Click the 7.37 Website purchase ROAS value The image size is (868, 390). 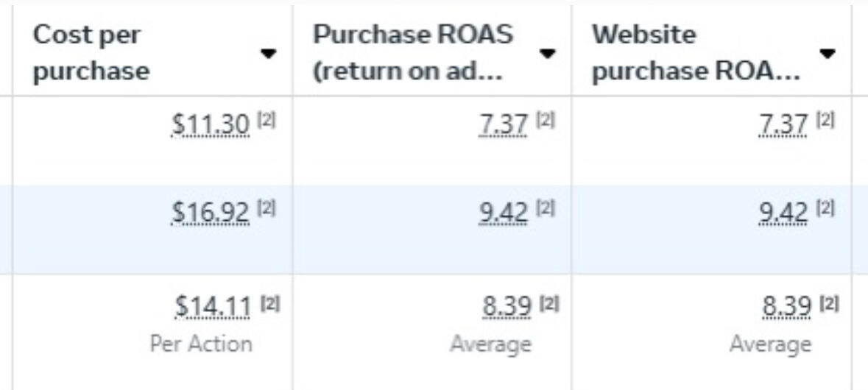784,124
